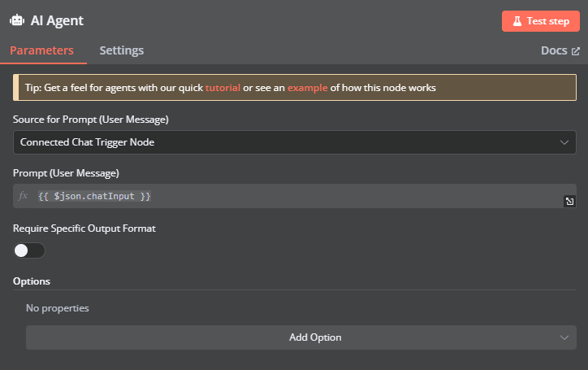Click the flask icon in Test step
The image size is (588, 370).
pos(517,21)
